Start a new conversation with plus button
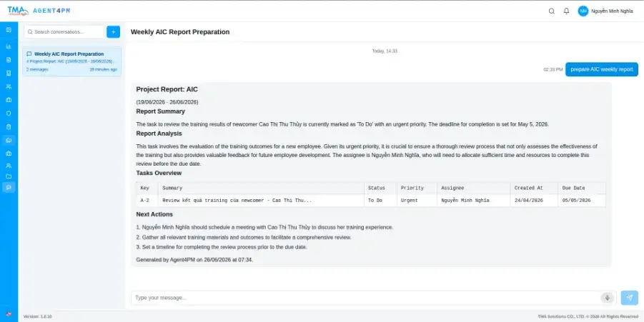Image resolution: width=644 pixels, height=322 pixels. (x=114, y=31)
